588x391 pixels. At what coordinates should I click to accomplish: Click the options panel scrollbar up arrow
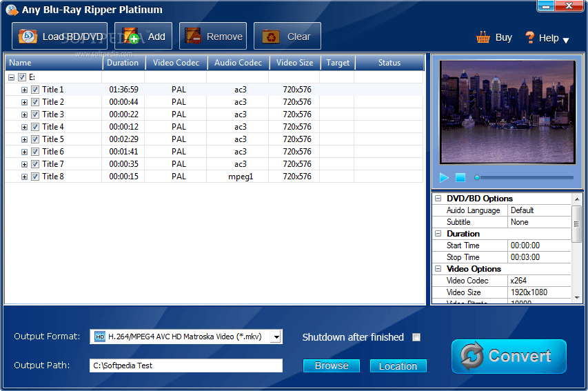click(577, 199)
